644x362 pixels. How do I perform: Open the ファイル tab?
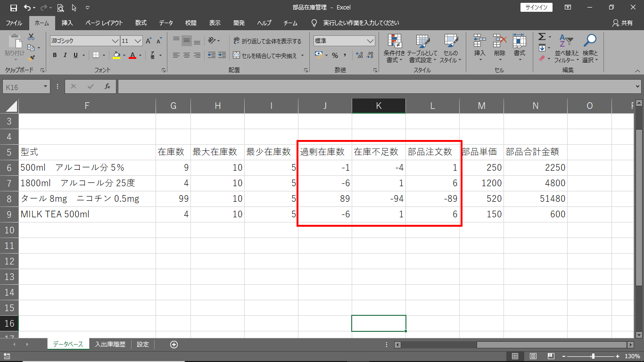14,23
